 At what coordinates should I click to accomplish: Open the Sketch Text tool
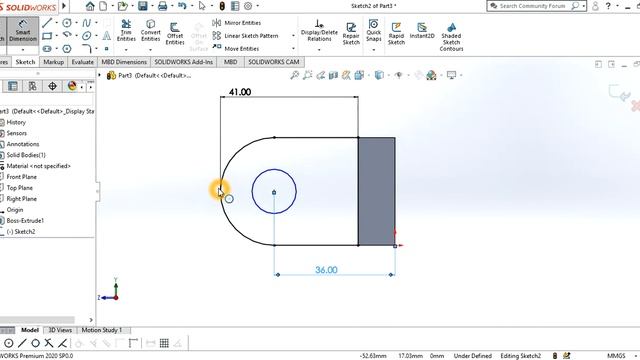coord(107,36)
